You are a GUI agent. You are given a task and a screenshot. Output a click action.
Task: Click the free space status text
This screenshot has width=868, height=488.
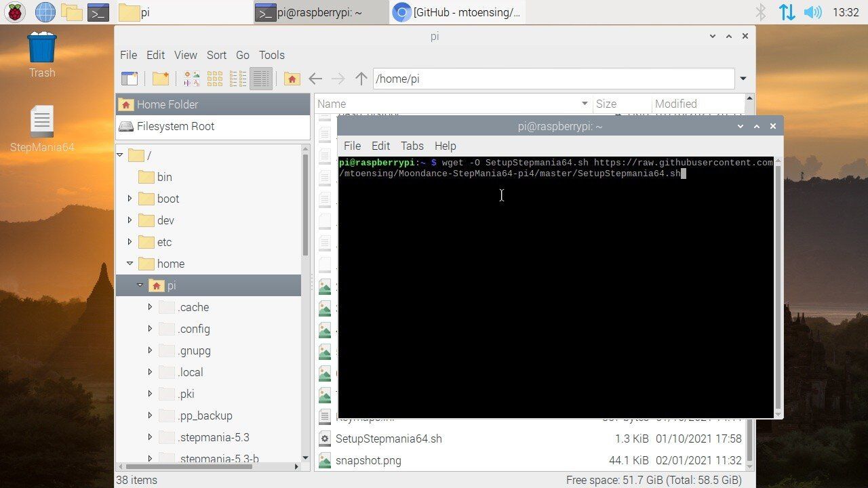(x=654, y=480)
